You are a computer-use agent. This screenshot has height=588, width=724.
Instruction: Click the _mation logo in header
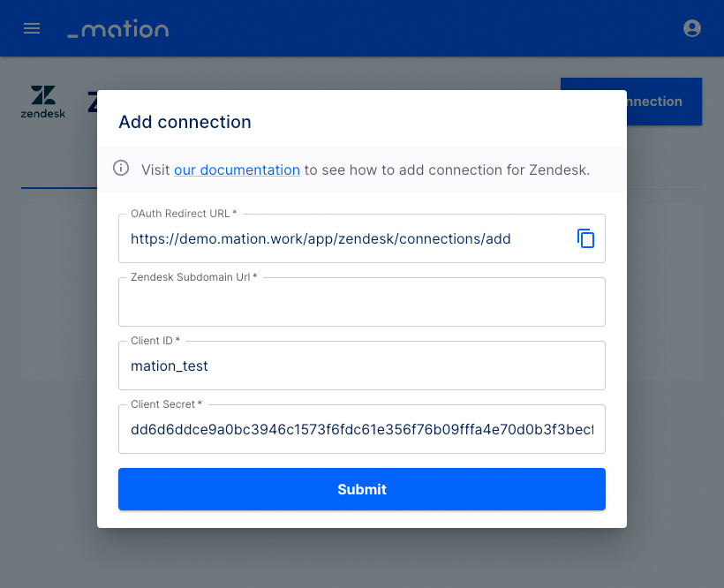tap(118, 28)
